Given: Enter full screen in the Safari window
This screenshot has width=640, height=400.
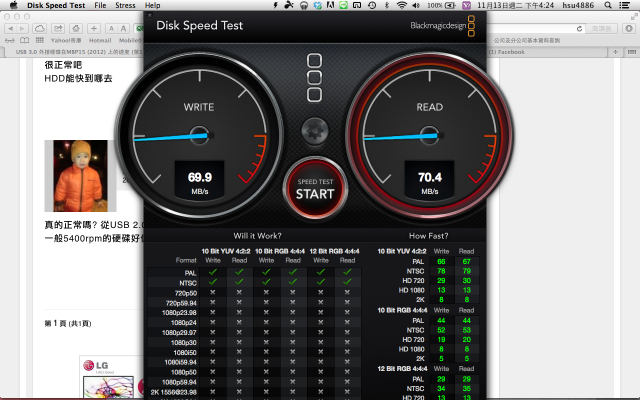Looking at the screenshot, I should tap(634, 17).
